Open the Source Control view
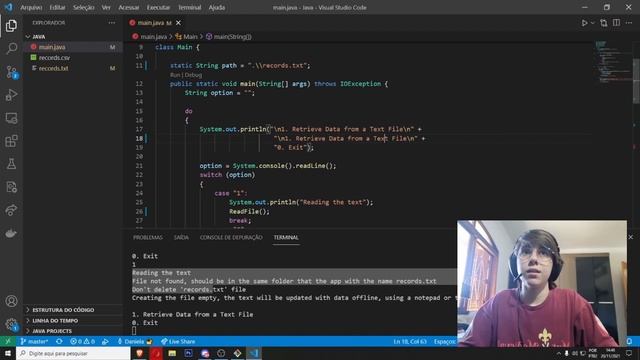 tap(11, 72)
